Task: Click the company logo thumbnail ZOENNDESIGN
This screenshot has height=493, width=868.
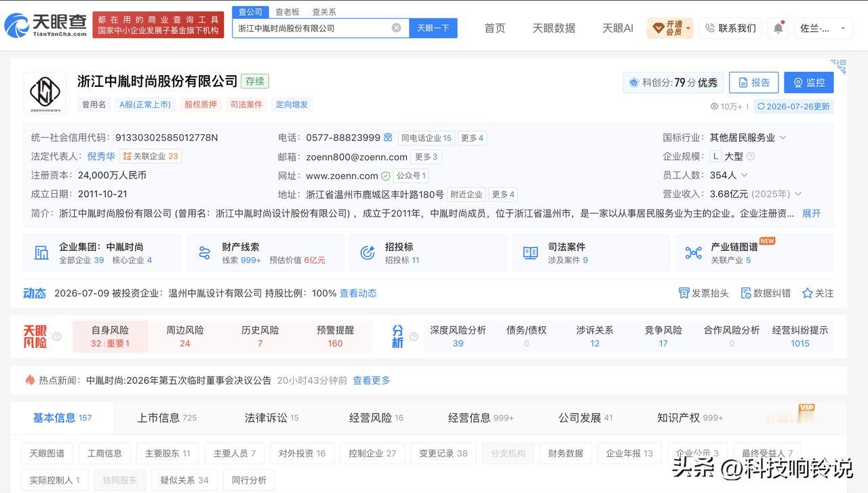Action: click(x=45, y=93)
